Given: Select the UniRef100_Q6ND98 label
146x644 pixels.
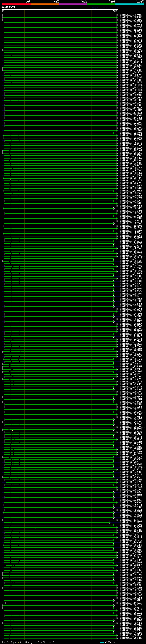Looking at the screenshot, I should pyautogui.click(x=131, y=183).
